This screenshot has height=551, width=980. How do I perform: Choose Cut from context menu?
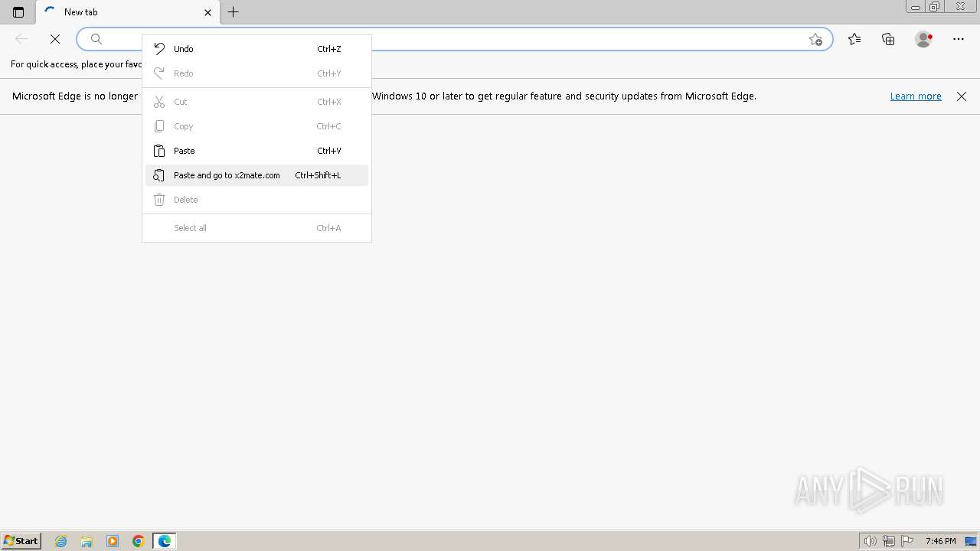pyautogui.click(x=256, y=102)
